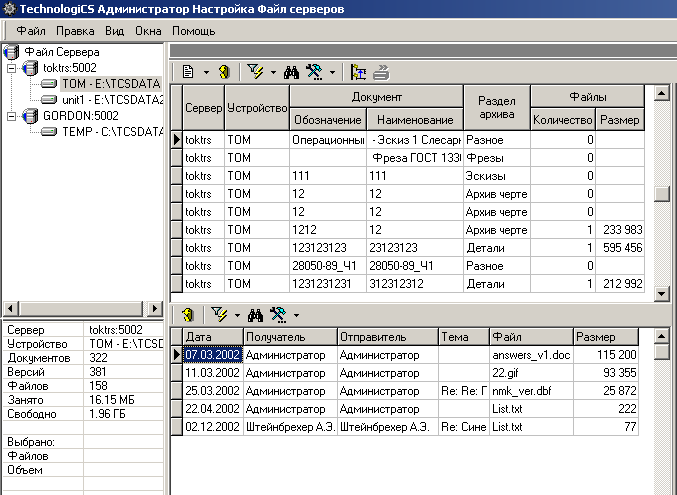The image size is (677, 495).
Task: Click the binoculars search icon in upper toolbar
Action: click(292, 71)
